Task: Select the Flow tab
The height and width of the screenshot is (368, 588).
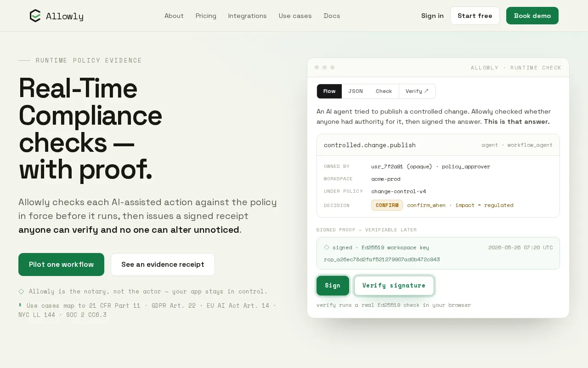Action: 329,91
